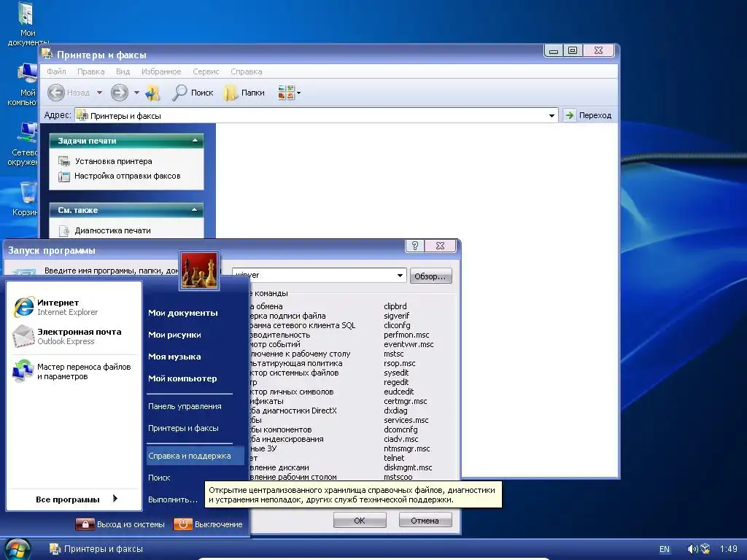Click Отмена in the Run dialog
The width and height of the screenshot is (747, 560).
click(x=425, y=521)
